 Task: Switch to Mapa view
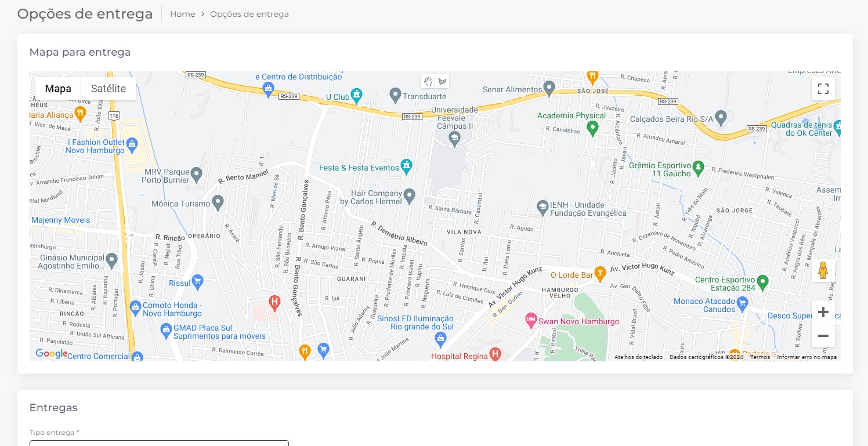coord(58,89)
